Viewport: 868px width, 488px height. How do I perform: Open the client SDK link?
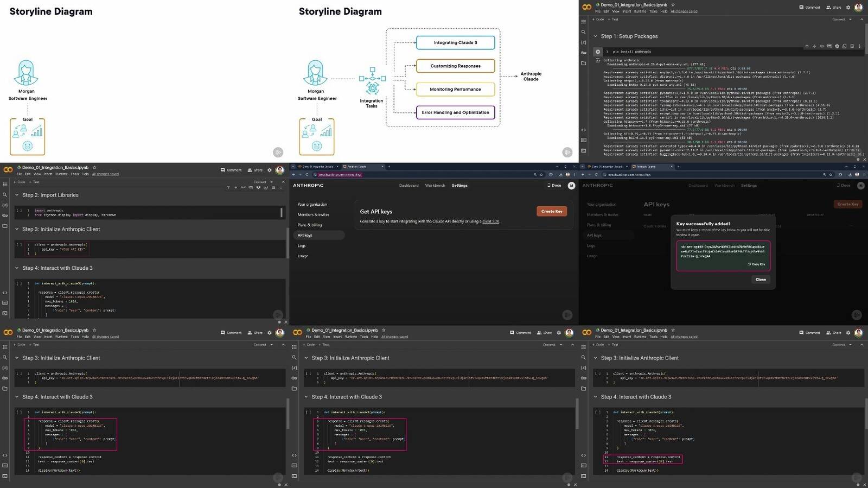point(490,221)
